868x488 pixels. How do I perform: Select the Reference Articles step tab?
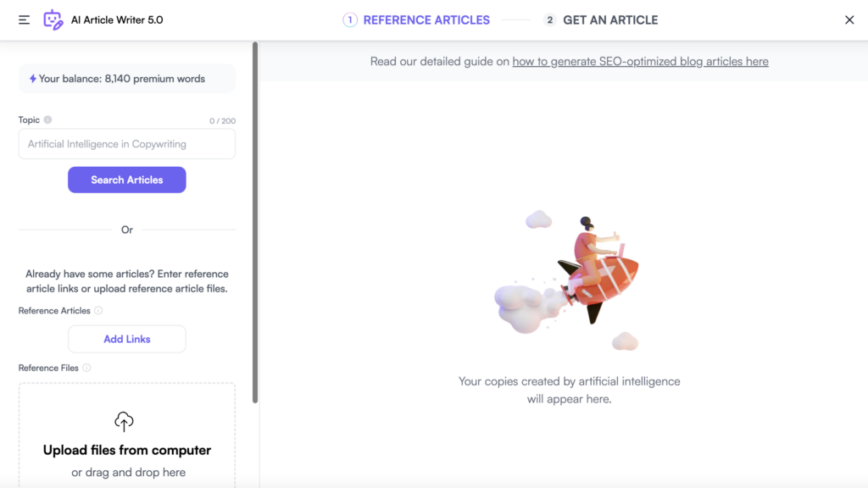point(416,20)
